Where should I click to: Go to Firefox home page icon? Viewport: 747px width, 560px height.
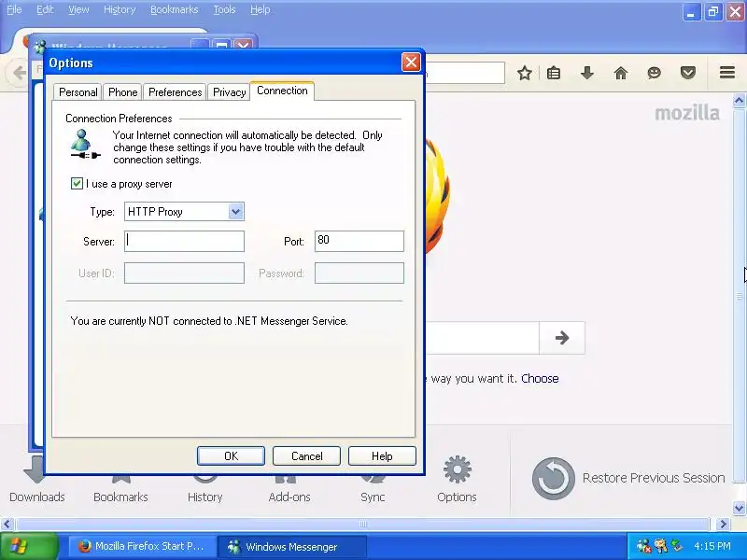[x=621, y=73]
